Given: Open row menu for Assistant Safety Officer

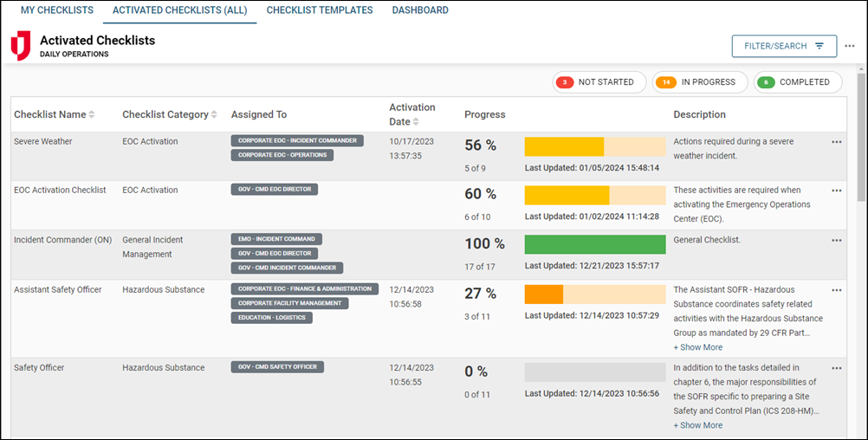Looking at the screenshot, I should click(x=836, y=290).
